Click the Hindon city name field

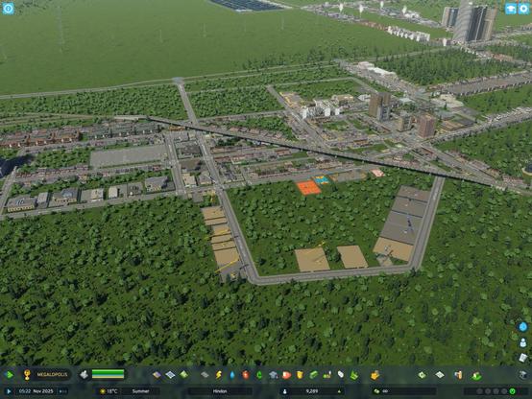(x=220, y=391)
